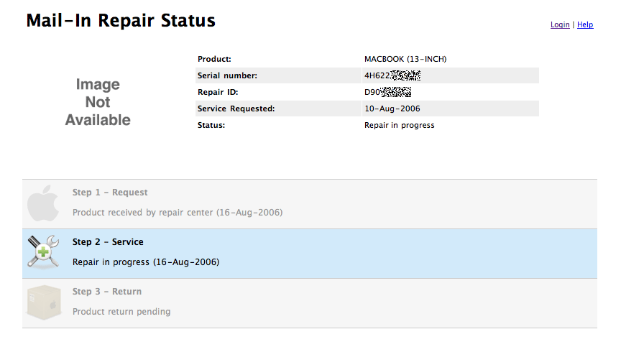Select the Mail-In Repair Status heading

(x=121, y=21)
